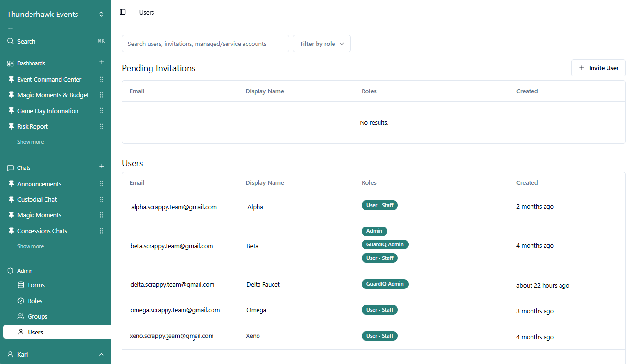This screenshot has width=637, height=364.
Task: Click the GuardIQ Admin badge for Delta Faucet
Action: click(x=385, y=284)
